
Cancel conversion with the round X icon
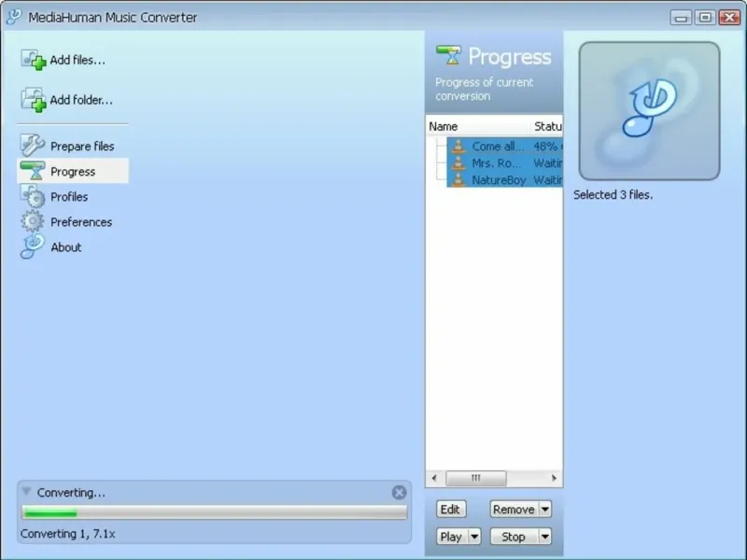[400, 492]
